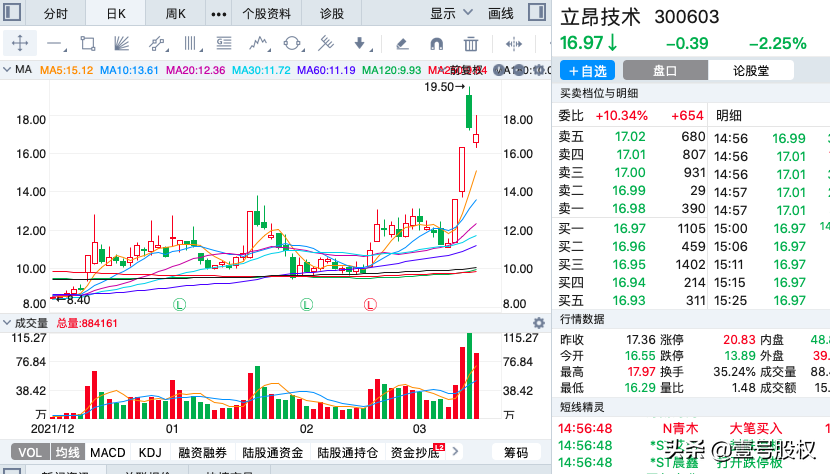Open the more options ellipsis
This screenshot has height=474, width=830.
point(219,14)
